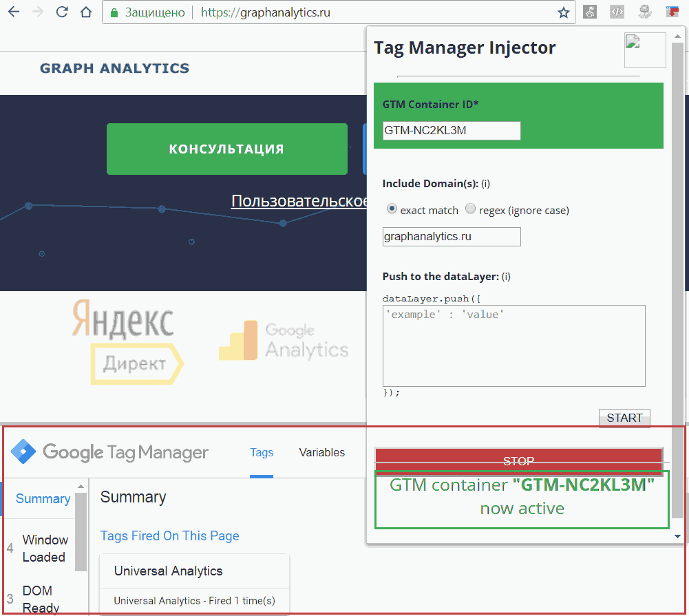Switch to the Variables tab
Image resolution: width=689 pixels, height=616 pixels.
(x=321, y=453)
